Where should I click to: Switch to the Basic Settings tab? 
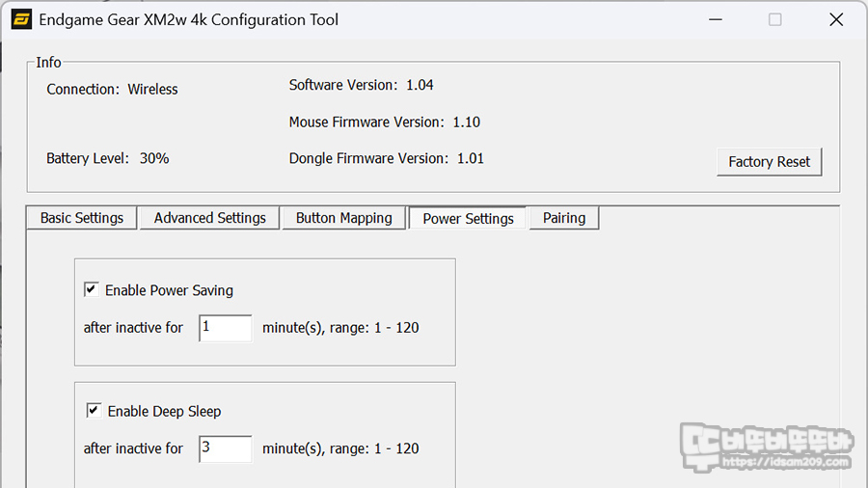point(81,218)
